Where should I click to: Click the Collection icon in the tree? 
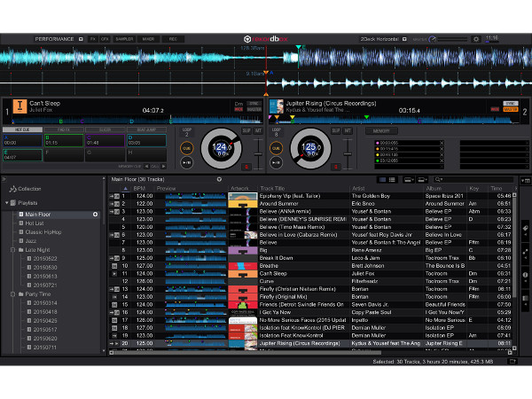pos(13,189)
